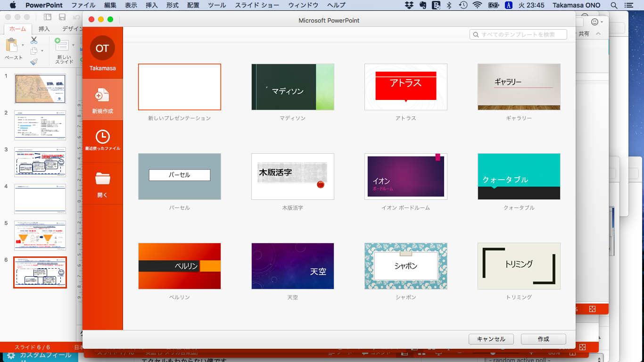The height and width of the screenshot is (362, 644).
Task: Select the ベルリン template
Action: 180,266
